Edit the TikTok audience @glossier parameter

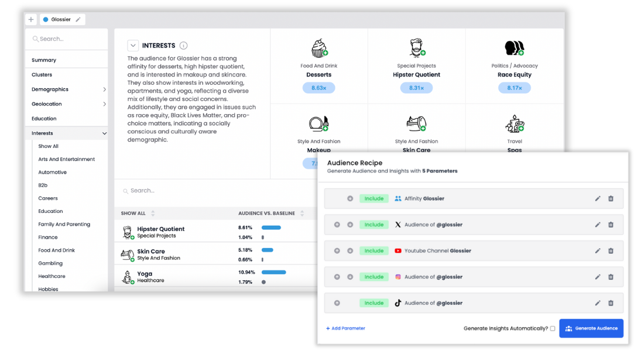pos(598,303)
